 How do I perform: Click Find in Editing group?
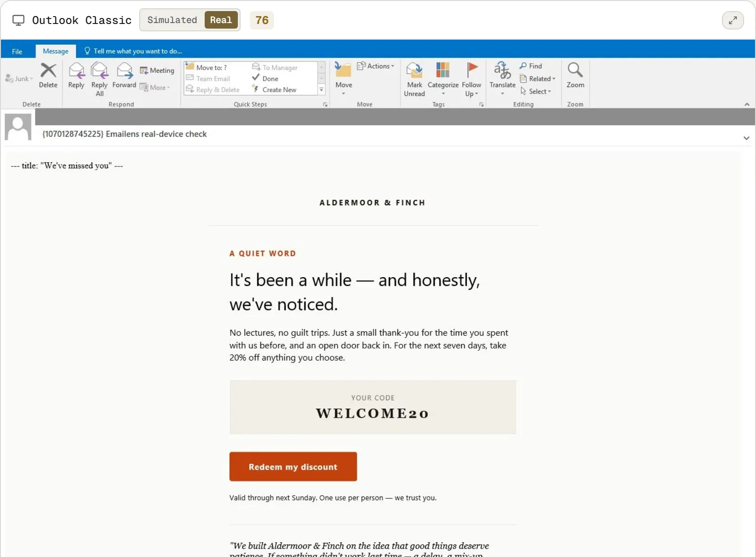coord(531,66)
